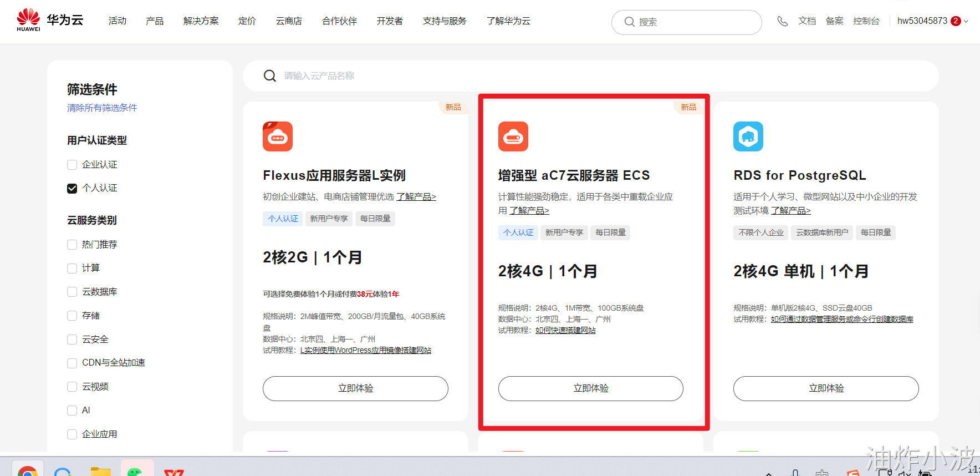Tick the 企业认证 checkbox

tap(72, 165)
